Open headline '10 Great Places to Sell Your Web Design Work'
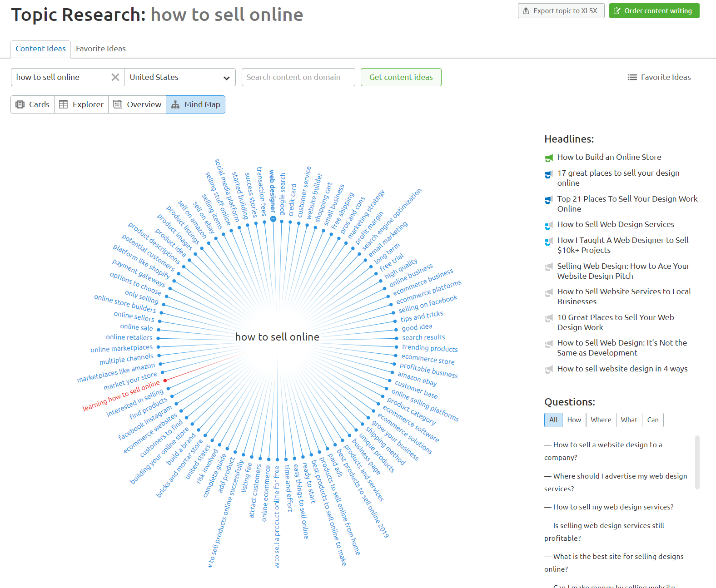This screenshot has height=588, width=716. tap(616, 322)
